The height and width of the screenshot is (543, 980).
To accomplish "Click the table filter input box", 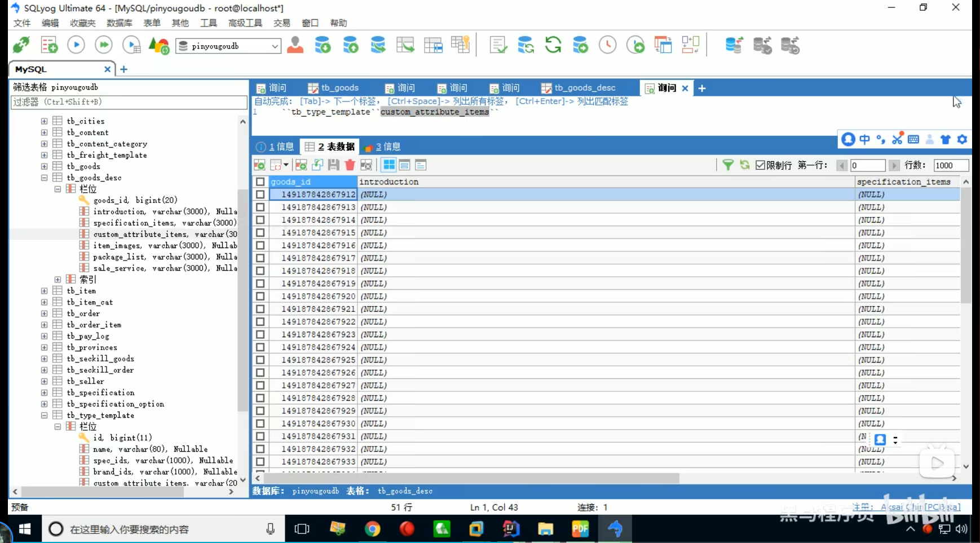I will (129, 102).
